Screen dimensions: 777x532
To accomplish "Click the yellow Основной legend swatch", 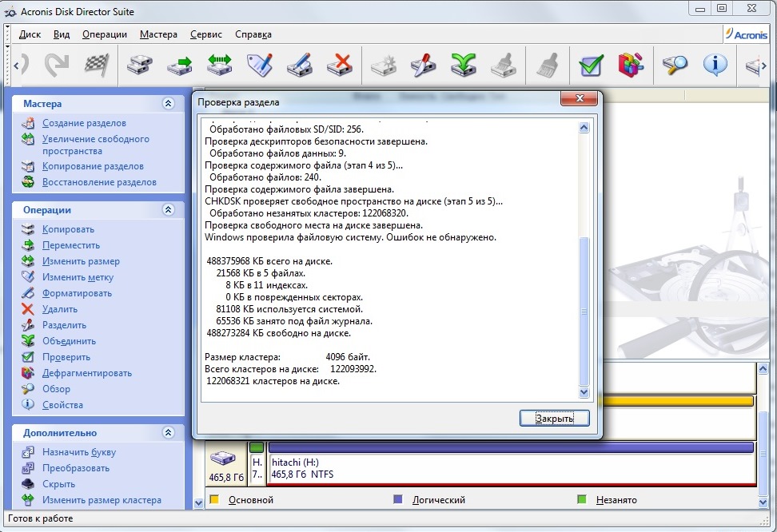I will pyautogui.click(x=214, y=499).
